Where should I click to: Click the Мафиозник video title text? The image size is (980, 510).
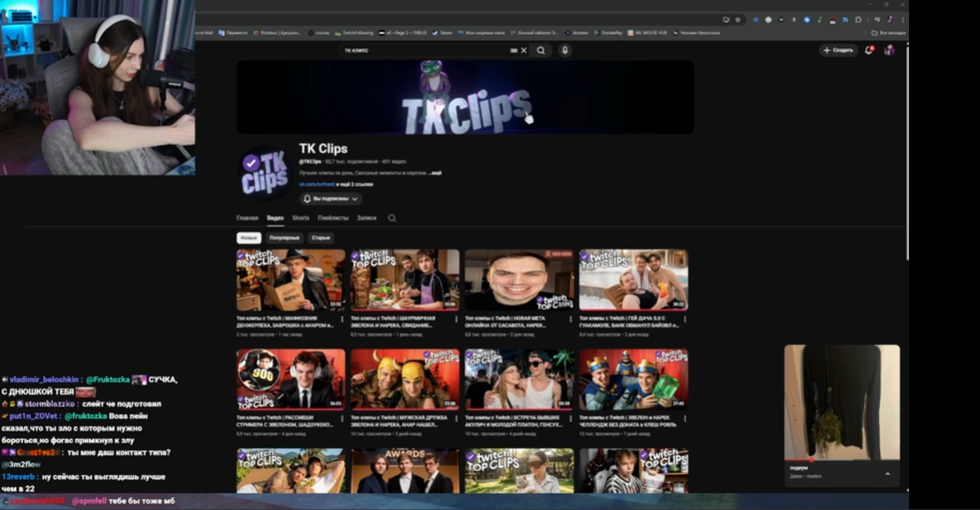285,322
